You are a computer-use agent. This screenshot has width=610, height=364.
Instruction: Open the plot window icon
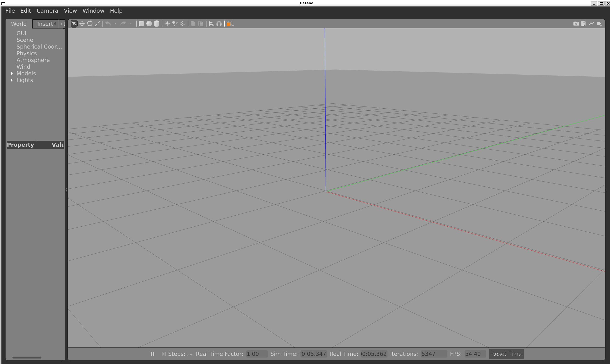(591, 24)
